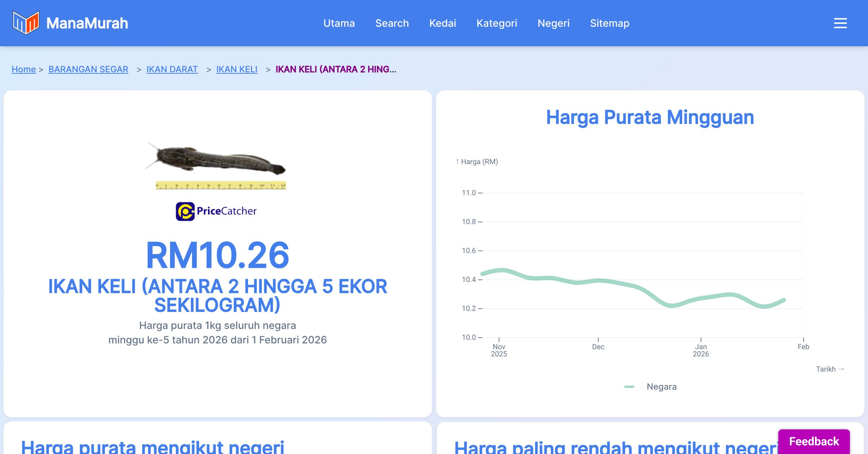Open the Utama menu item
Viewport: 868px width, 454px height.
339,23
